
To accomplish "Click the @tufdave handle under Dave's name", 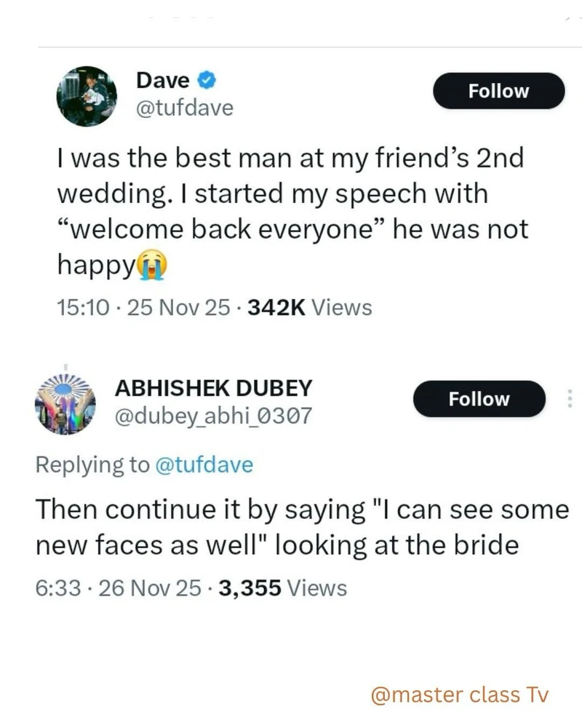I will [185, 108].
